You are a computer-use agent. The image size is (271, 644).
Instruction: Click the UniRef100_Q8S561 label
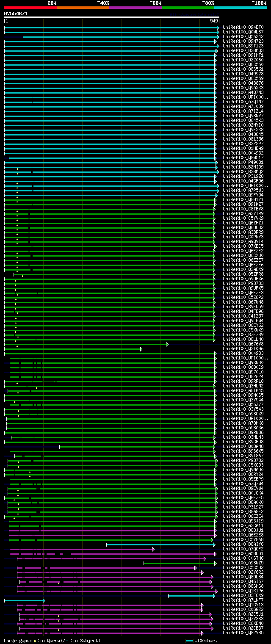click(243, 69)
